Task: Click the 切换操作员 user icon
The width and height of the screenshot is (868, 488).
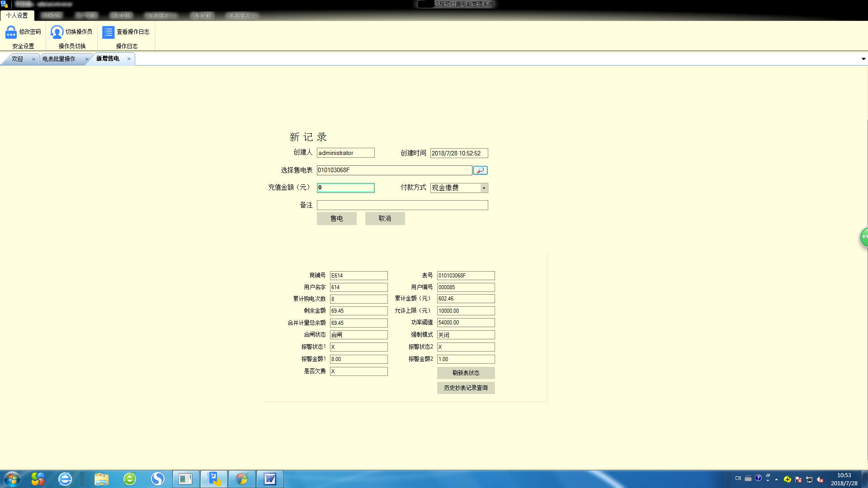Action: (x=57, y=32)
